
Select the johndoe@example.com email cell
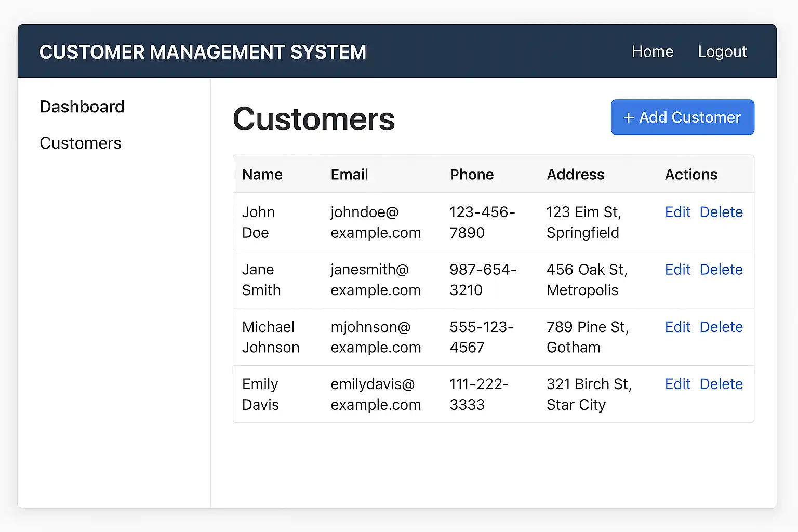click(376, 222)
